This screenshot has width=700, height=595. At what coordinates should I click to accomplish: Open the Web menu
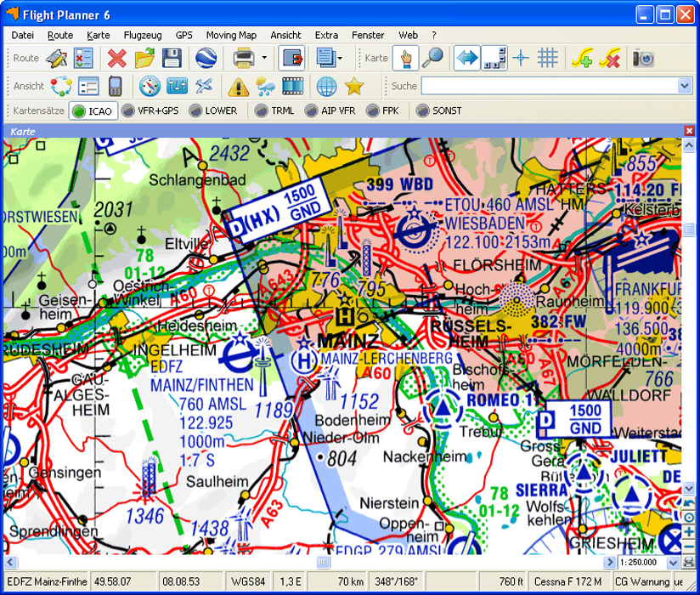[408, 36]
